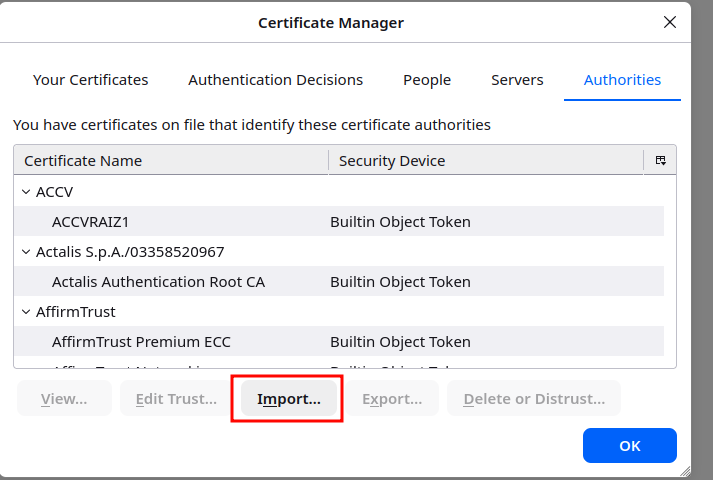Image resolution: width=713 pixels, height=480 pixels.
Task: Open the column picker icon
Action: coord(660,160)
